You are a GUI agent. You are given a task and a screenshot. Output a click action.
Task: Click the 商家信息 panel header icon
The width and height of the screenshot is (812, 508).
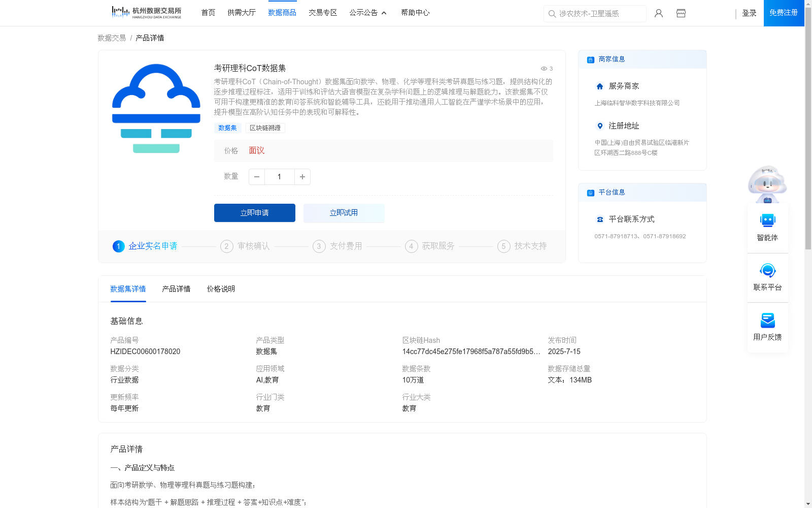(590, 59)
